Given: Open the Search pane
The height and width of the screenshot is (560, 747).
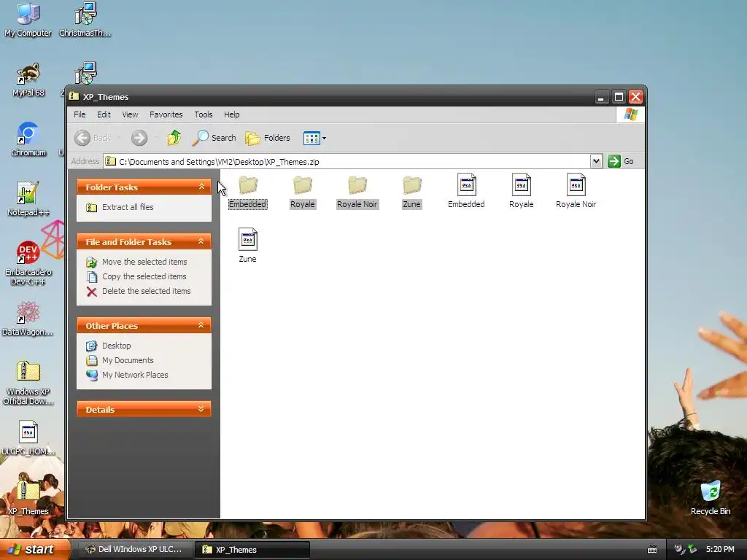Looking at the screenshot, I should (214, 138).
